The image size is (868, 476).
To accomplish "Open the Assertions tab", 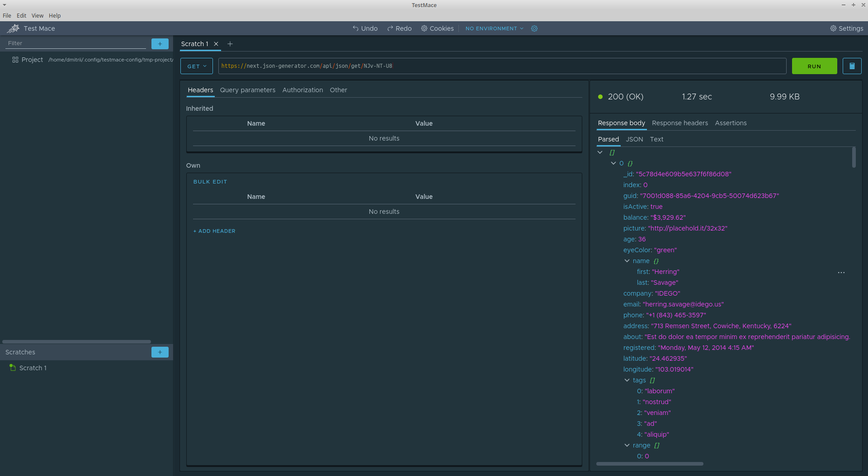I will coord(731,123).
